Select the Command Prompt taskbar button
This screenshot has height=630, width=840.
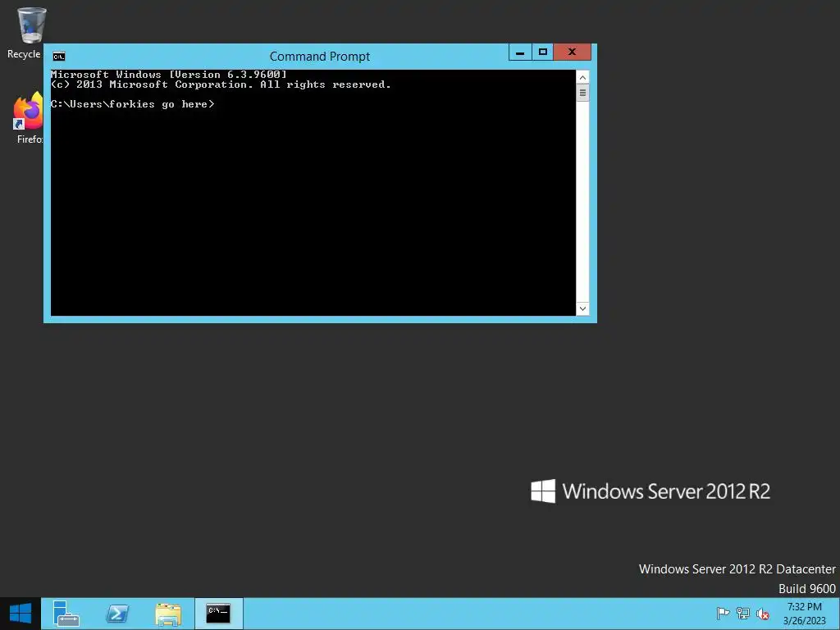pos(218,614)
